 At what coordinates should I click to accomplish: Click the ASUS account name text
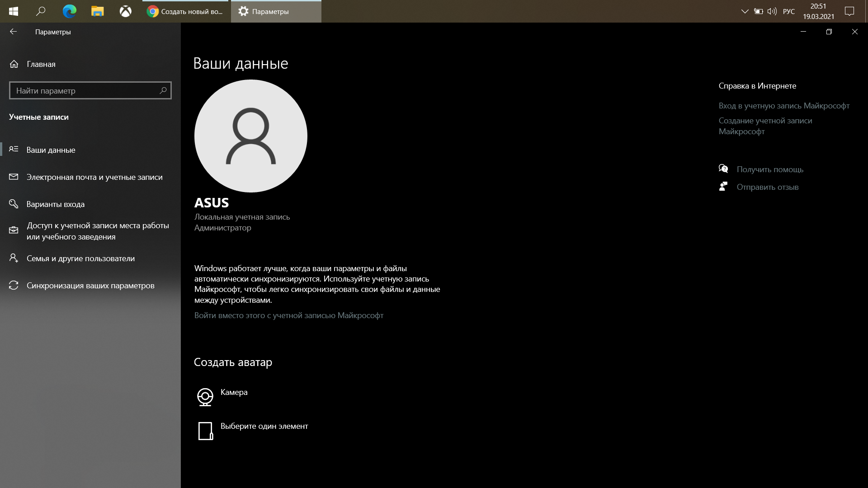pyautogui.click(x=212, y=203)
